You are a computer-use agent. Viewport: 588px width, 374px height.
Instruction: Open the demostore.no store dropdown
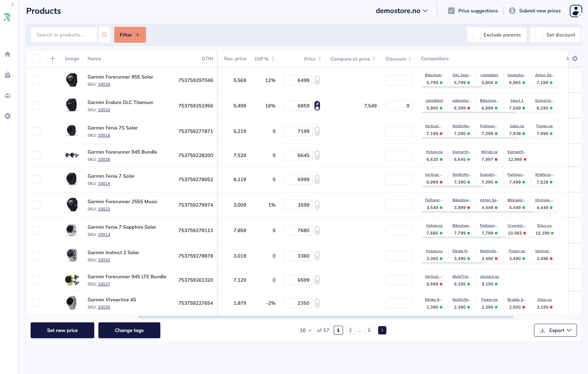tap(402, 11)
